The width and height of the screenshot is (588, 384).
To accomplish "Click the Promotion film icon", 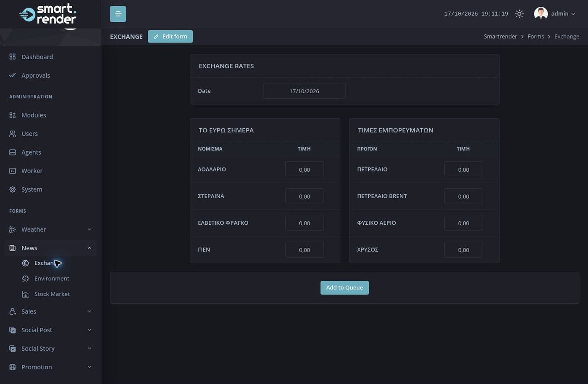I will pos(13,367).
